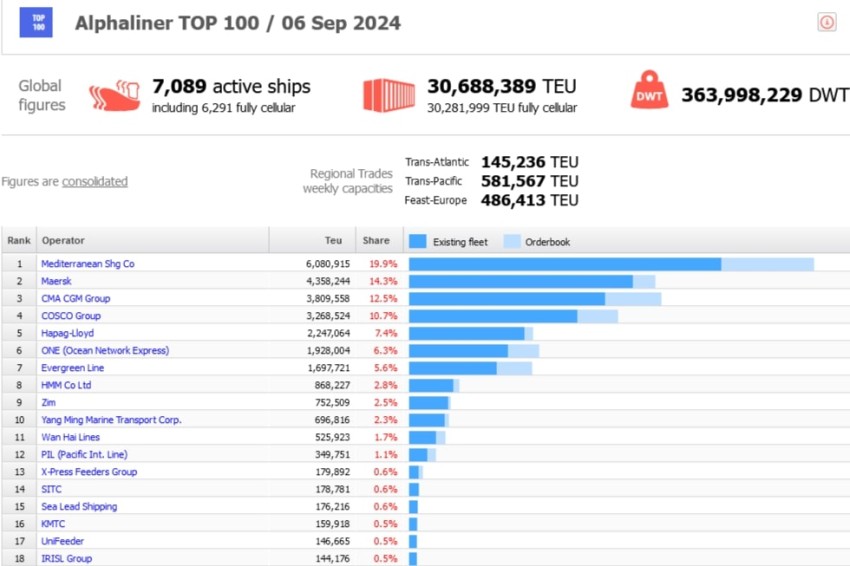Image resolution: width=850 pixels, height=566 pixels.
Task: Click the red info icon top right
Action: 826,22
